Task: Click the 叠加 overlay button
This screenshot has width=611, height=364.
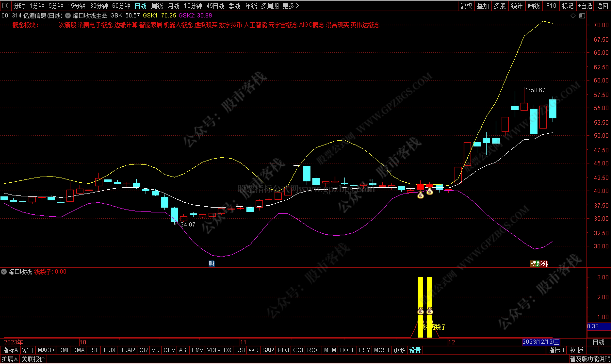Action: [x=483, y=6]
